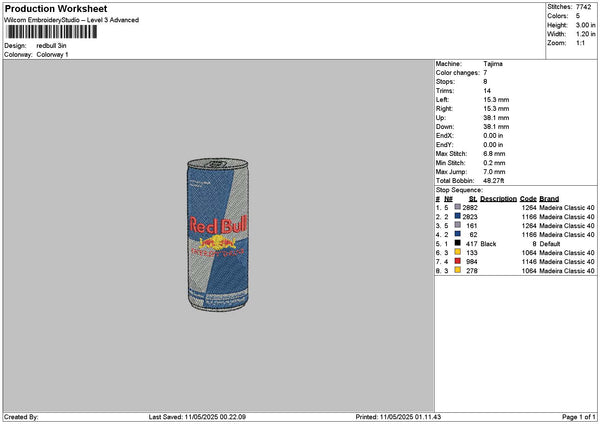Click the 'Stop Sequence:' label
This screenshot has width=600, height=424.
[459, 190]
